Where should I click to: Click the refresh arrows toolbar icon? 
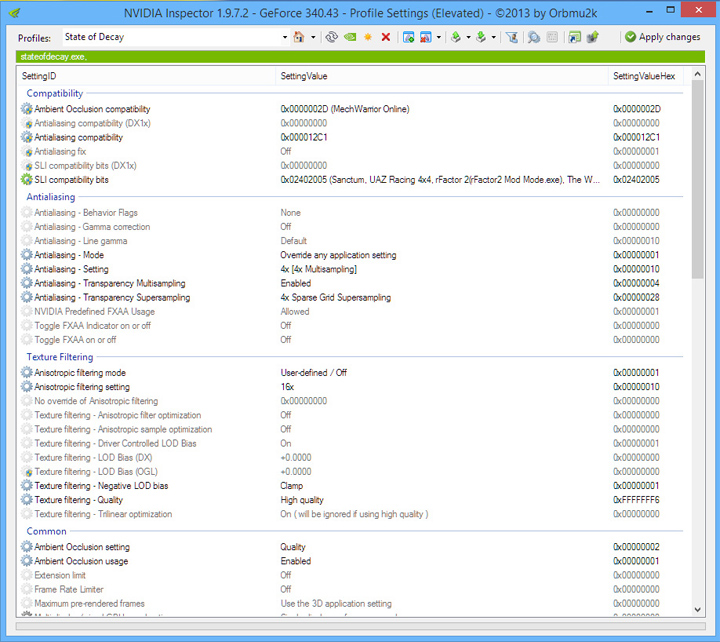(x=331, y=37)
